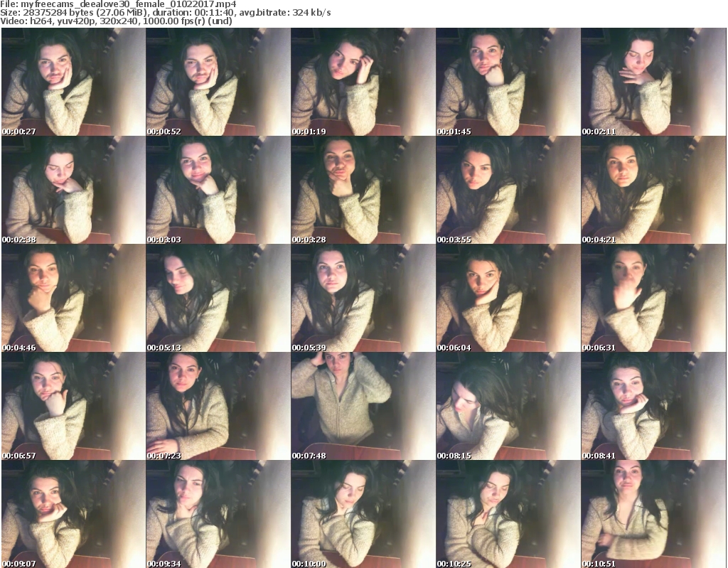The image size is (728, 568).
Task: Choose the thumbnail labeled 00:04:21
Action: click(653, 190)
